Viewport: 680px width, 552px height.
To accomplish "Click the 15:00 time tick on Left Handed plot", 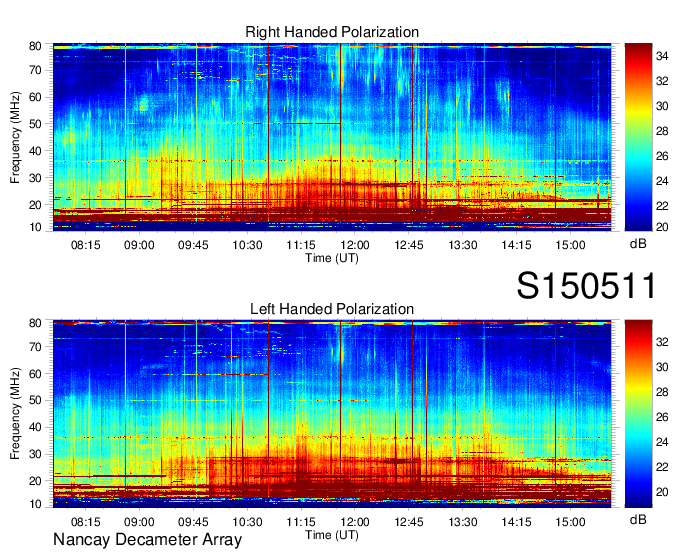I will click(570, 522).
